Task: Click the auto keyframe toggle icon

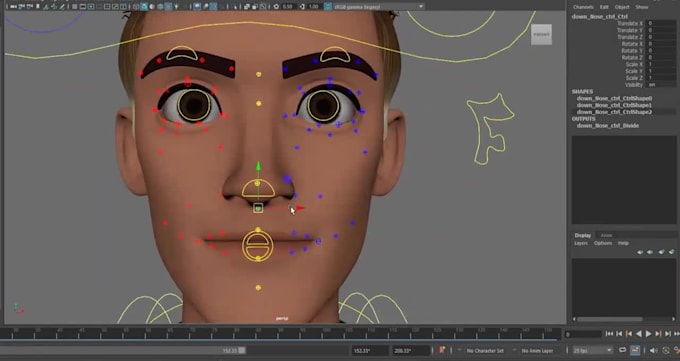Action: (x=635, y=350)
